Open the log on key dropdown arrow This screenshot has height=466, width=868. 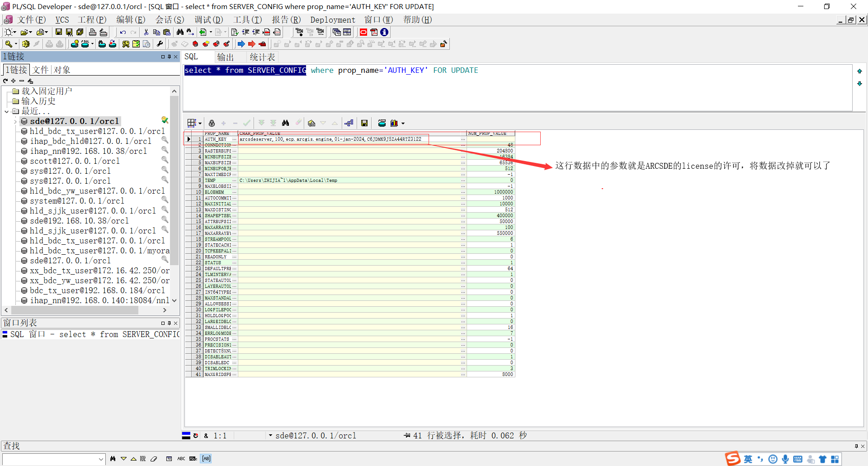pyautogui.click(x=16, y=44)
